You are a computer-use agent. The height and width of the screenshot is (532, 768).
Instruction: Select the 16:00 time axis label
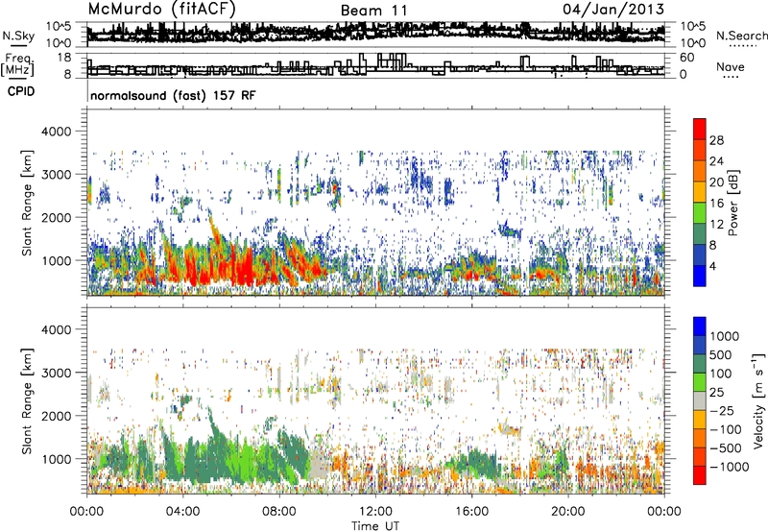(471, 512)
